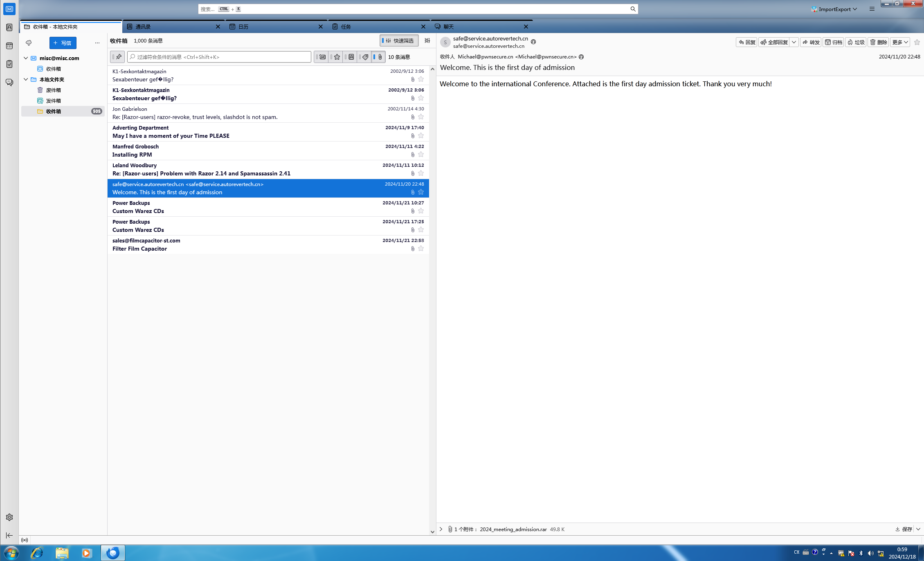Click the Get Messages cloud icon

(29, 43)
